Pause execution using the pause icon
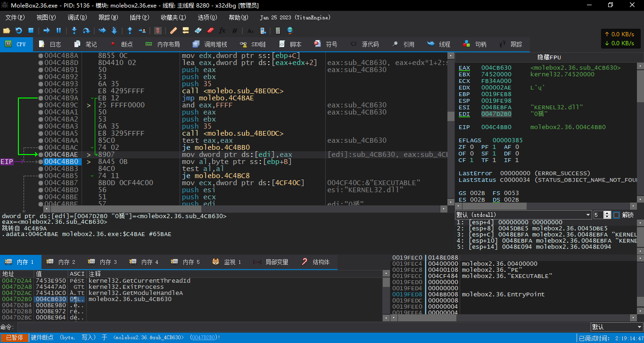Image resolution: width=644 pixels, height=343 pixels. tap(59, 31)
